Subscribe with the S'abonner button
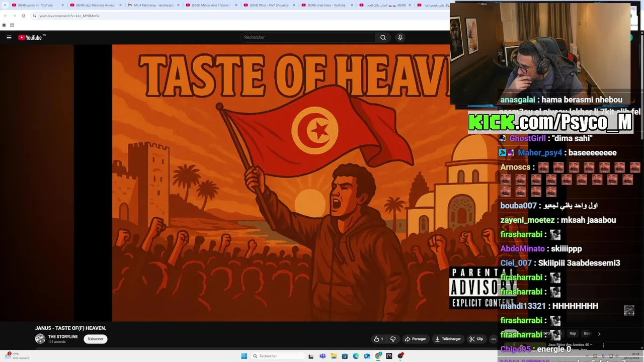The image size is (644, 362). point(95,339)
